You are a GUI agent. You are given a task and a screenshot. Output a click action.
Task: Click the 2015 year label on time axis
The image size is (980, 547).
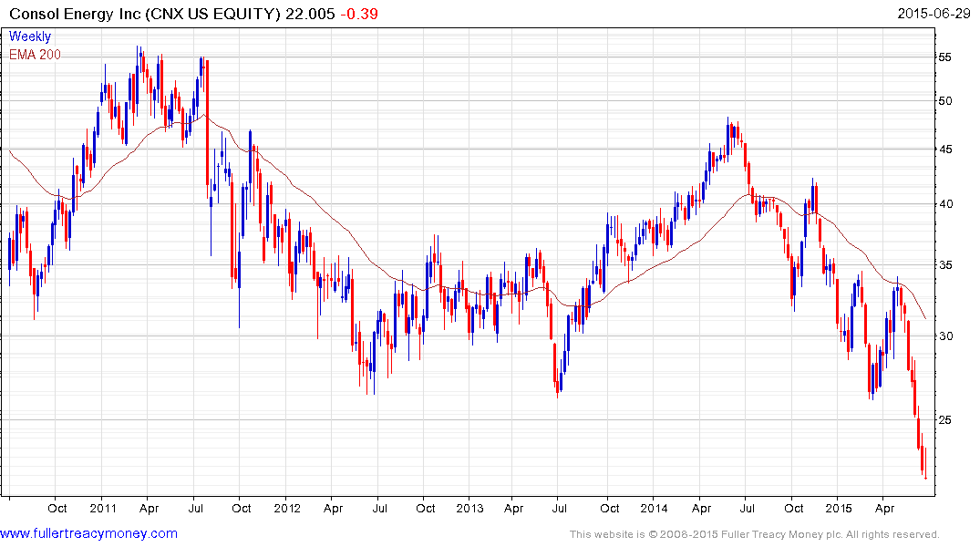coord(838,508)
